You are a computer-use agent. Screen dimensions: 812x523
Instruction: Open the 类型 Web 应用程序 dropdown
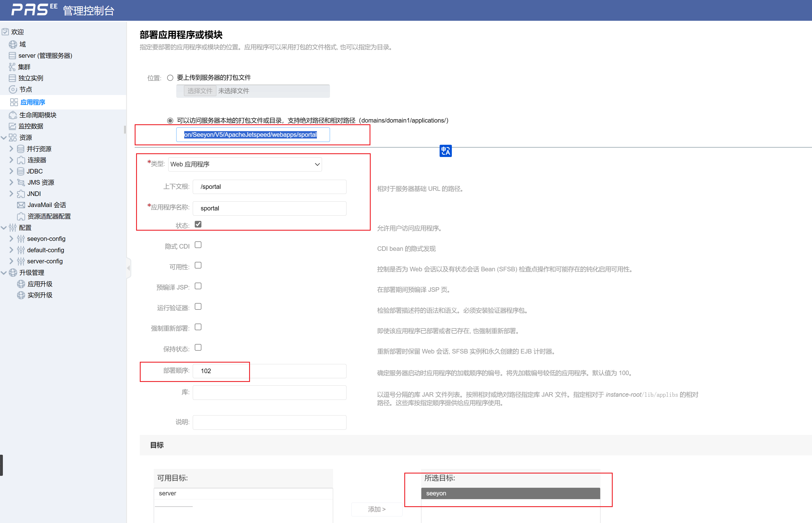tap(245, 164)
